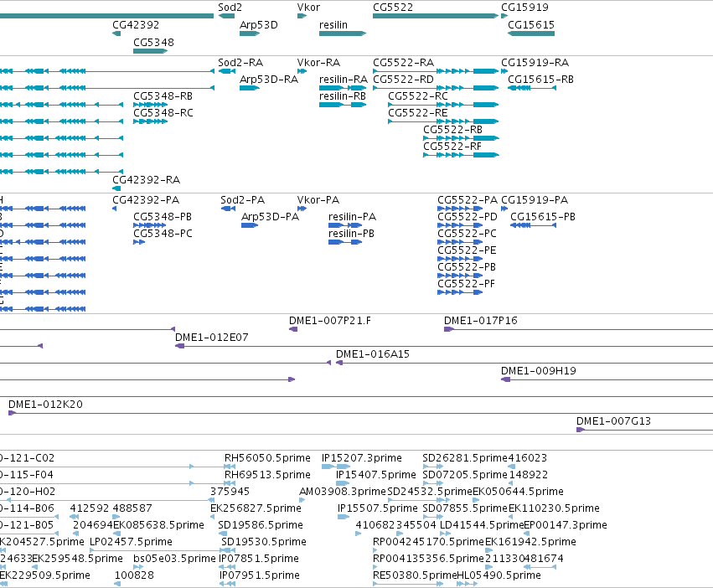
Task: Click the CG42392 gene label
Action: click(136, 24)
